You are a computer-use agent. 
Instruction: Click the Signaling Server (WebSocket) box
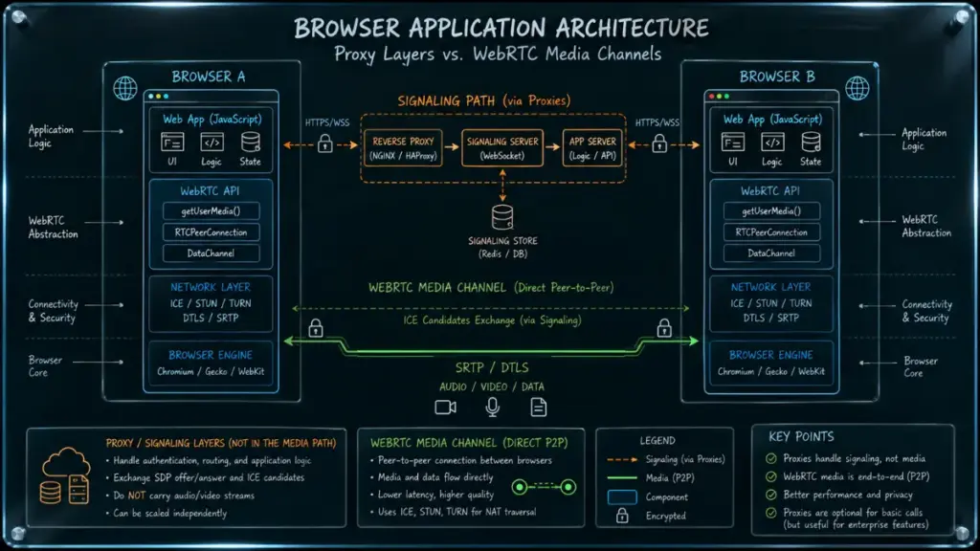(x=502, y=148)
